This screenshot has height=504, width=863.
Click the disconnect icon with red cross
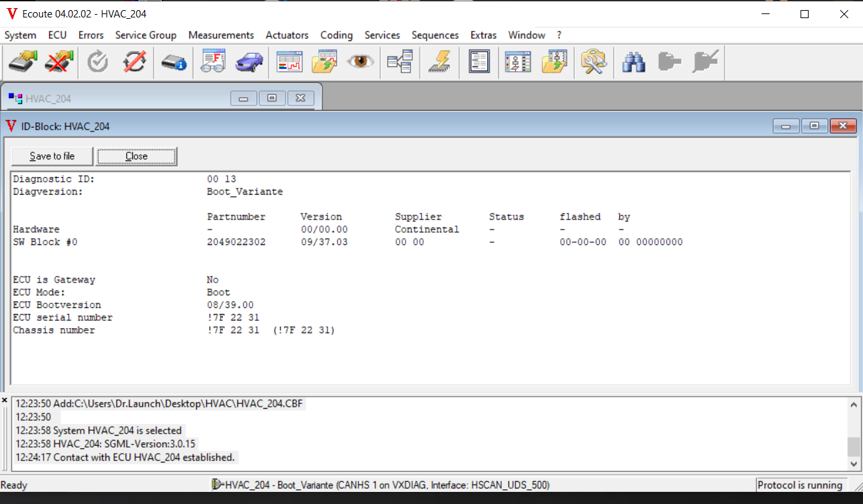[59, 62]
